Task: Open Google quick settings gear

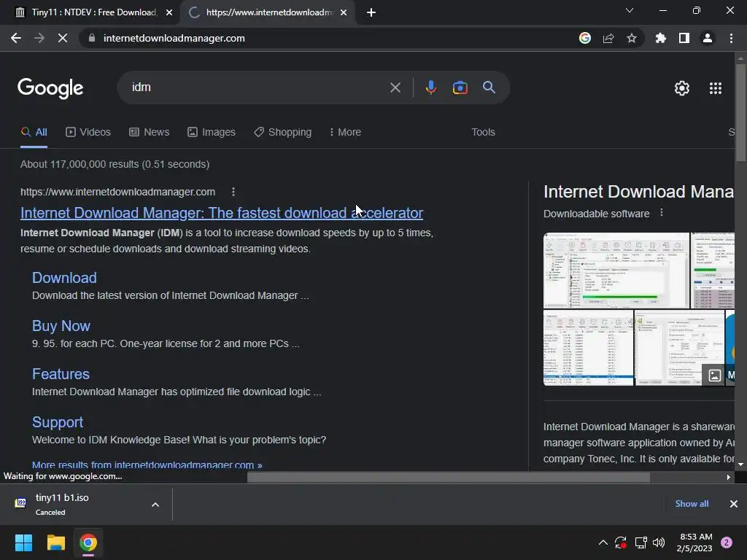Action: pos(682,88)
